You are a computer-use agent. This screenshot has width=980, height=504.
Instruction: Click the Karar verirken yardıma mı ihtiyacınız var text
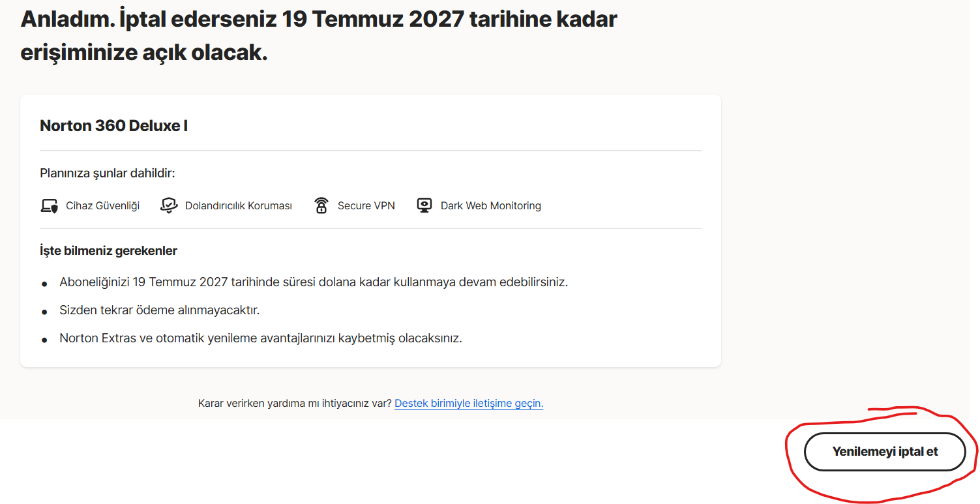[x=295, y=403]
